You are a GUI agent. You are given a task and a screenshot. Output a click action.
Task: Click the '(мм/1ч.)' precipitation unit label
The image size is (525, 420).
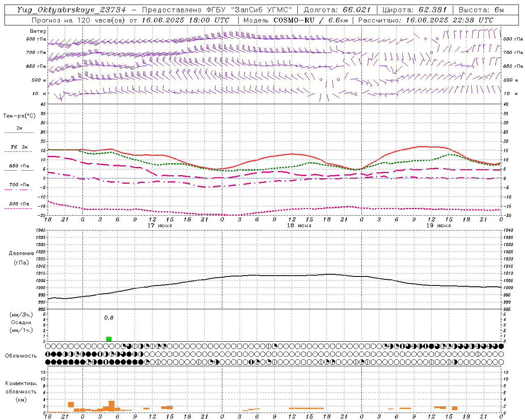[21, 330]
